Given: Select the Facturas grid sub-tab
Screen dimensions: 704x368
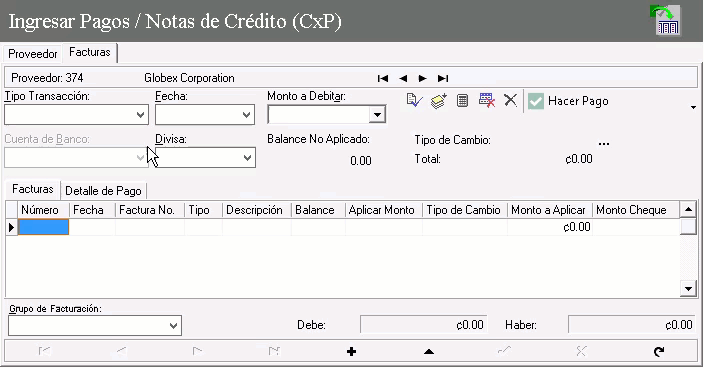Looking at the screenshot, I should coord(33,189).
